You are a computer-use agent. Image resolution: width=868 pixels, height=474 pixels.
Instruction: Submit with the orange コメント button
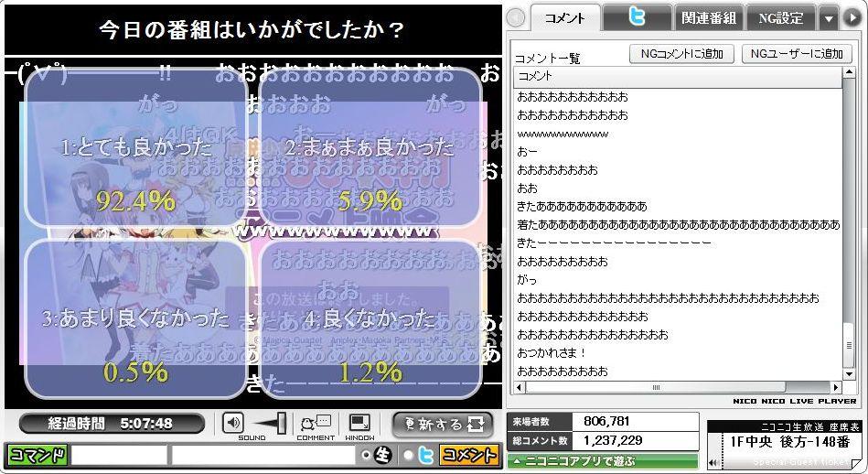[x=468, y=455]
